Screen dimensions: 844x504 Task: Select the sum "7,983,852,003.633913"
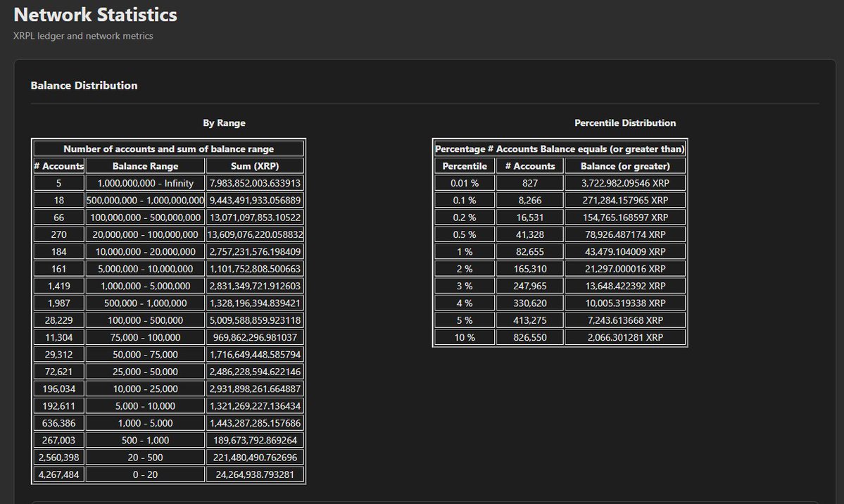pyautogui.click(x=255, y=183)
